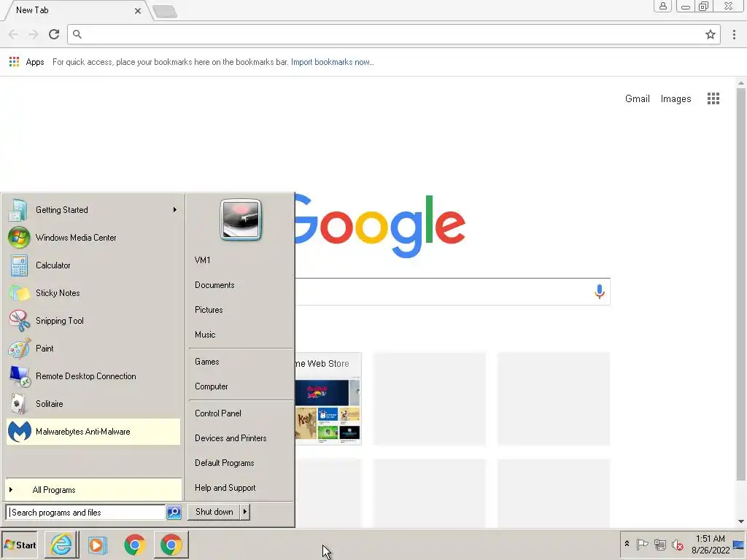Launch Windows Media Center
747x560 pixels.
[x=93, y=238]
